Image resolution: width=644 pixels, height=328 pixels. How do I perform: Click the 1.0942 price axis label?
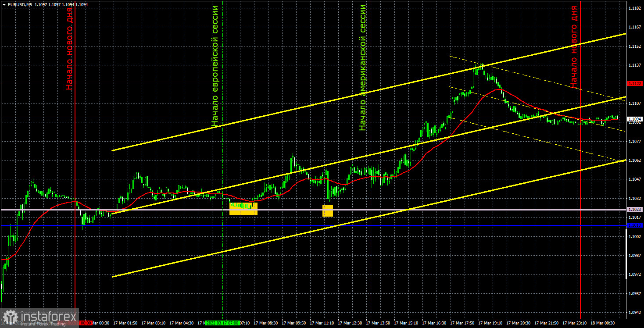point(634,313)
